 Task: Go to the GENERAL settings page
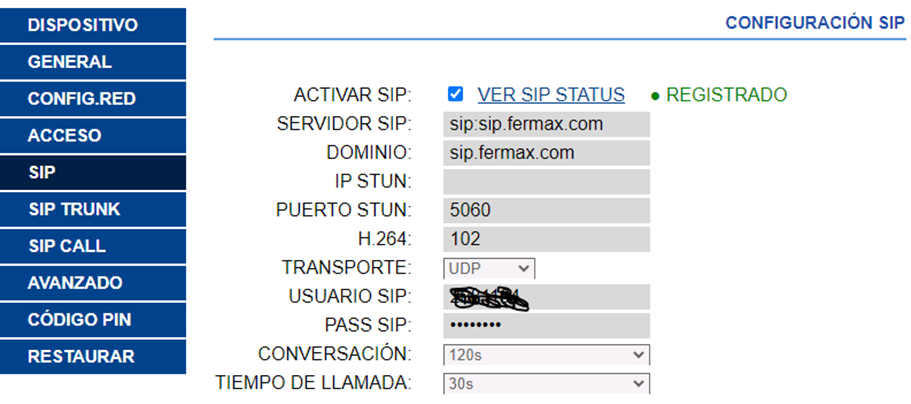93,62
